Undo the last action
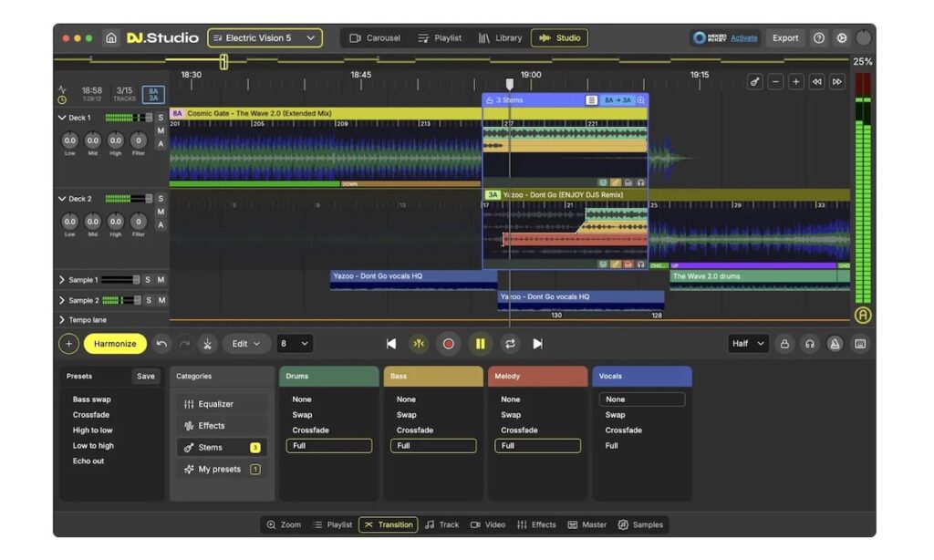 (x=161, y=344)
